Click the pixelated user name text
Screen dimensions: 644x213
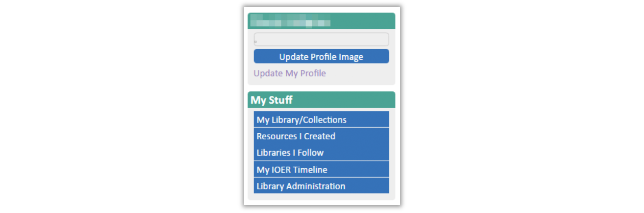coord(290,21)
